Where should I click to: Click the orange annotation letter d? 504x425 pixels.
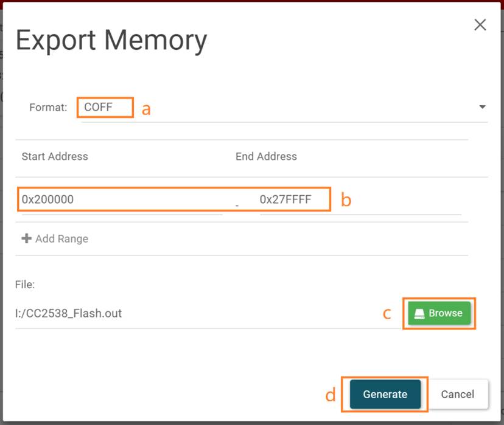(331, 395)
